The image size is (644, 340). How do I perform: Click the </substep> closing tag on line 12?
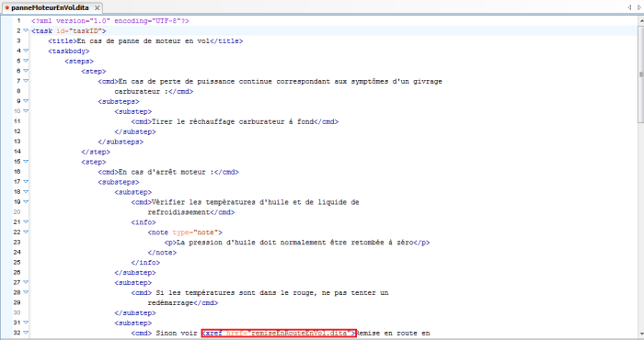tap(135, 131)
